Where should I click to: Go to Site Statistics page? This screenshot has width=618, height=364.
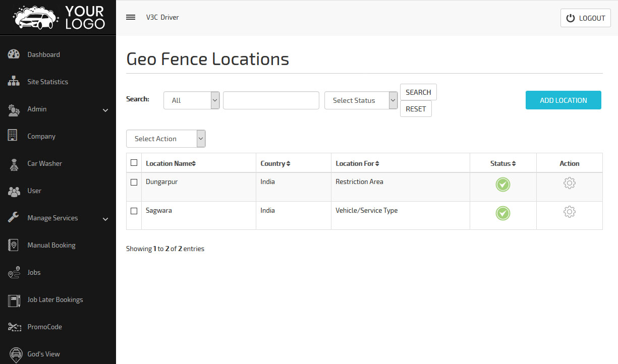47,82
